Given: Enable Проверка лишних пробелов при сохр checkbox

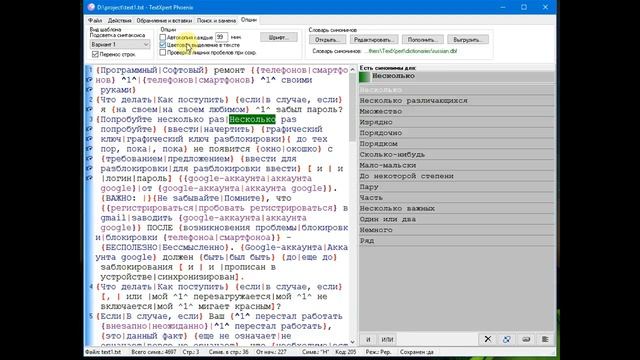Looking at the screenshot, I should pos(162,52).
